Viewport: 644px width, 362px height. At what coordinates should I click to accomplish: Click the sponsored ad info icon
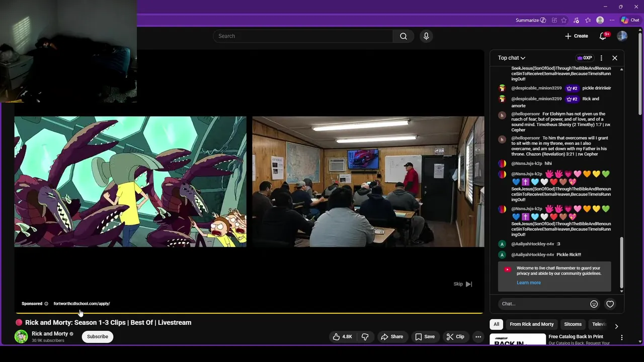click(x=46, y=304)
